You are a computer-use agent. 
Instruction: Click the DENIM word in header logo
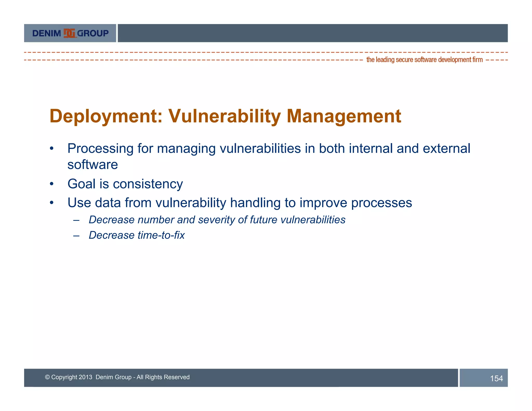(46, 34)
